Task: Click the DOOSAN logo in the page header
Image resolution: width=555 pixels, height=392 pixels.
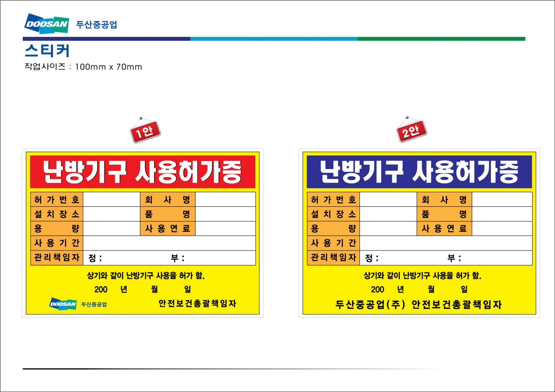Action: pos(46,24)
